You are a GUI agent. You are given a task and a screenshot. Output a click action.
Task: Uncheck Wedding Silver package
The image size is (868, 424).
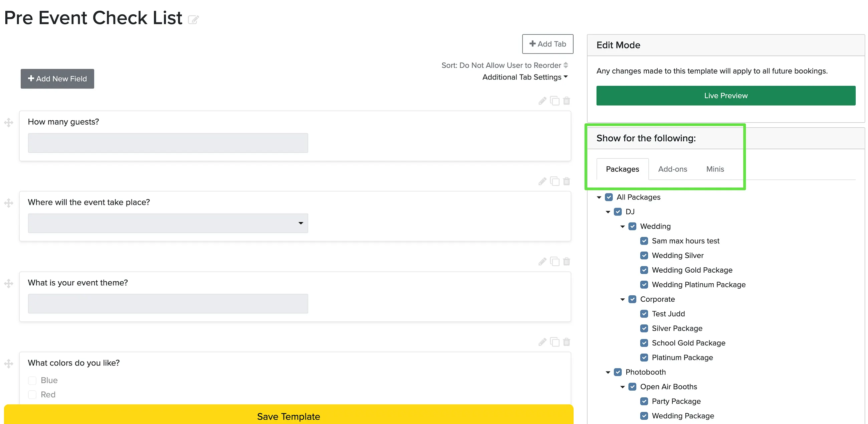[644, 255]
